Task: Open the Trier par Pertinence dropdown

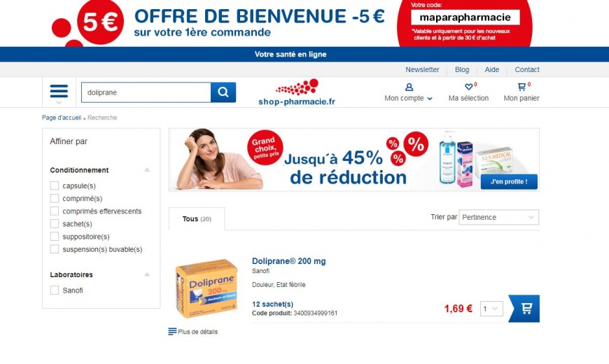Action: coord(498,217)
